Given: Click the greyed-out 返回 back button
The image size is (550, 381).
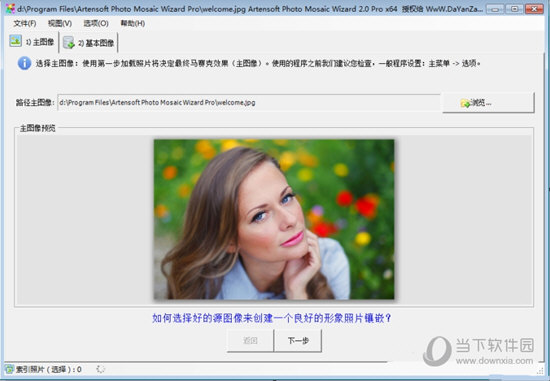Looking at the screenshot, I should 250,340.
